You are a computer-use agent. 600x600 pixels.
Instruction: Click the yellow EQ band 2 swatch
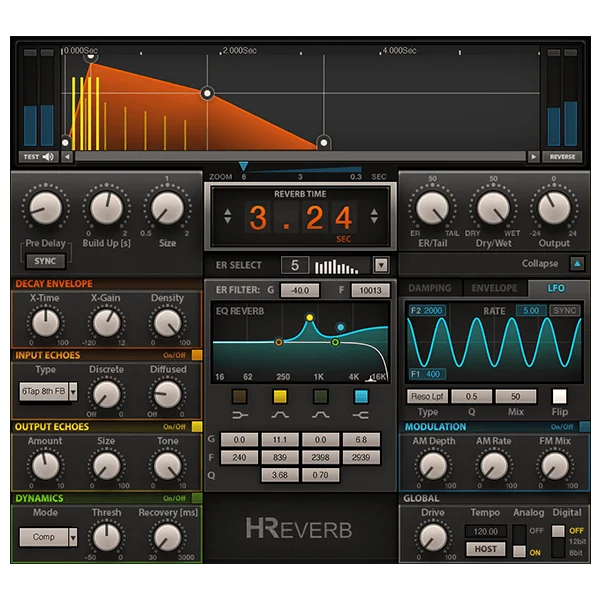[280, 397]
